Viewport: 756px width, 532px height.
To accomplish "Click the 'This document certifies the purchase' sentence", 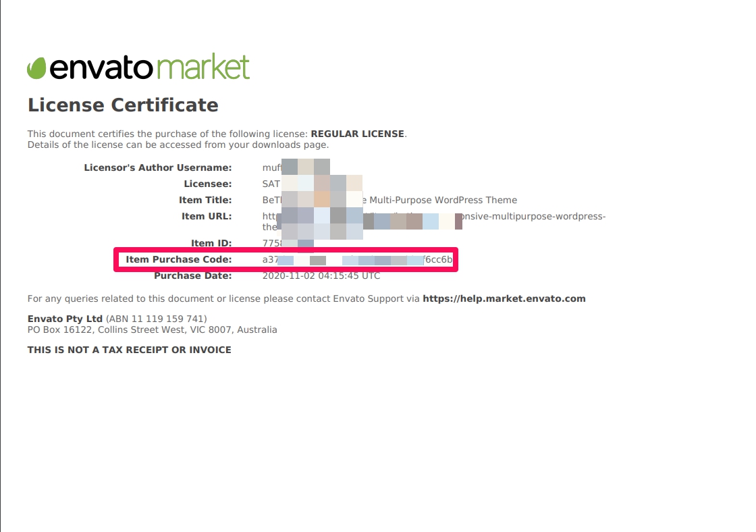I will coord(217,134).
